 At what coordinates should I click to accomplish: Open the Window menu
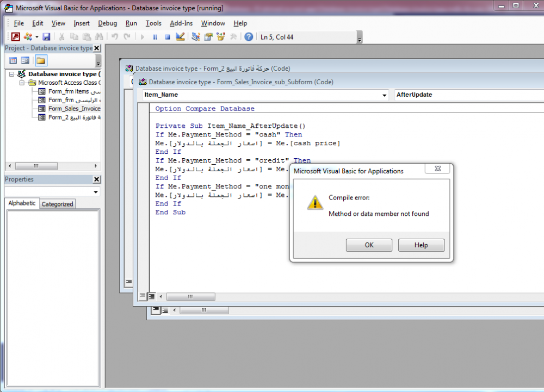point(213,23)
